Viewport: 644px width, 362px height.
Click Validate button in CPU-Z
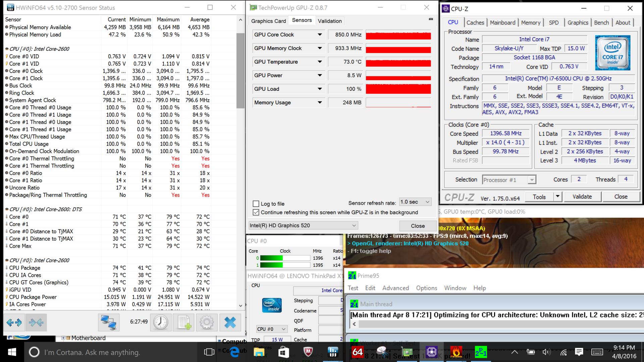[582, 197]
